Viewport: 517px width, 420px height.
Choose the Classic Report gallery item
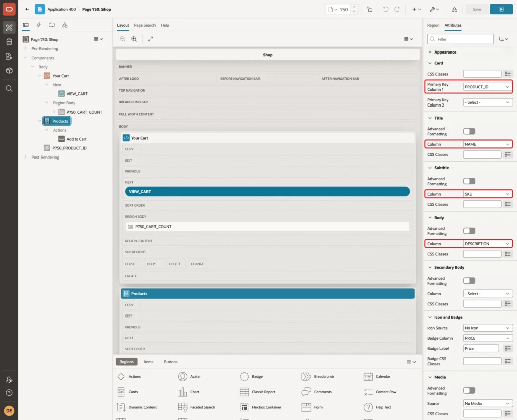[x=257, y=392]
